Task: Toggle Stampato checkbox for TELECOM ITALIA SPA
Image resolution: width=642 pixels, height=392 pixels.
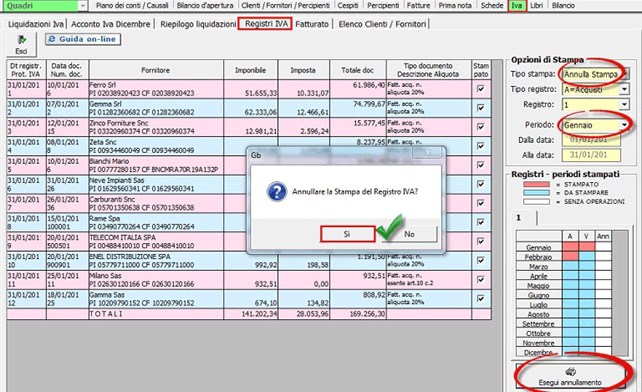Action: tap(481, 242)
